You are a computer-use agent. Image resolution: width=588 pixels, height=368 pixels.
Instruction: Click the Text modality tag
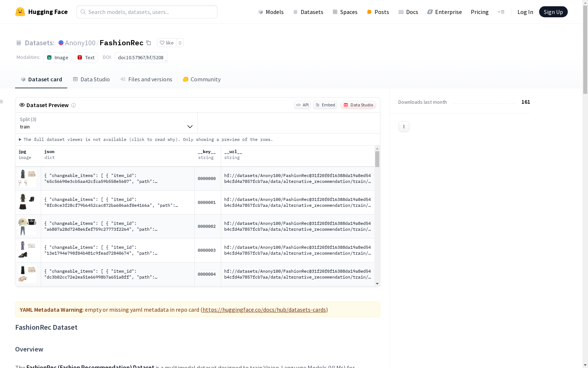click(x=86, y=57)
